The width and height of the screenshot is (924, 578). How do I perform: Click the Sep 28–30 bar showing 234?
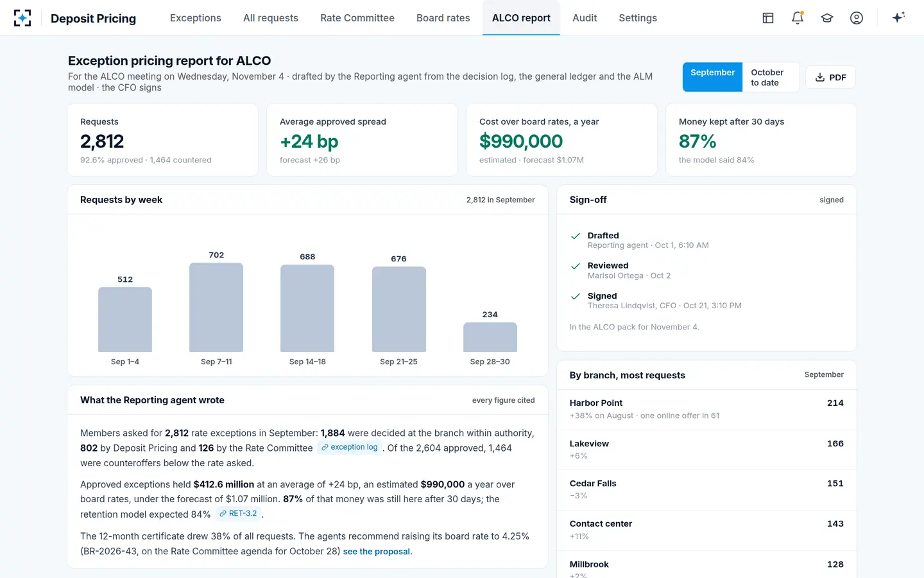click(x=490, y=337)
